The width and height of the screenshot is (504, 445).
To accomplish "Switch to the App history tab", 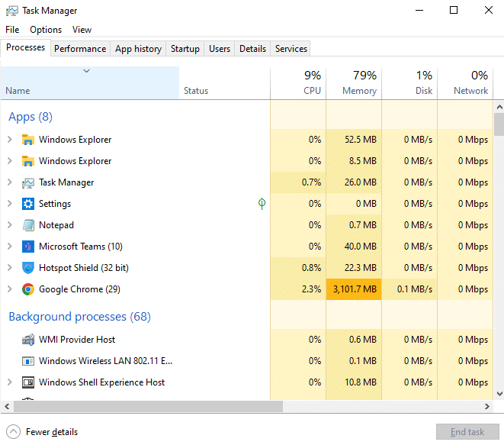I will pyautogui.click(x=138, y=49).
